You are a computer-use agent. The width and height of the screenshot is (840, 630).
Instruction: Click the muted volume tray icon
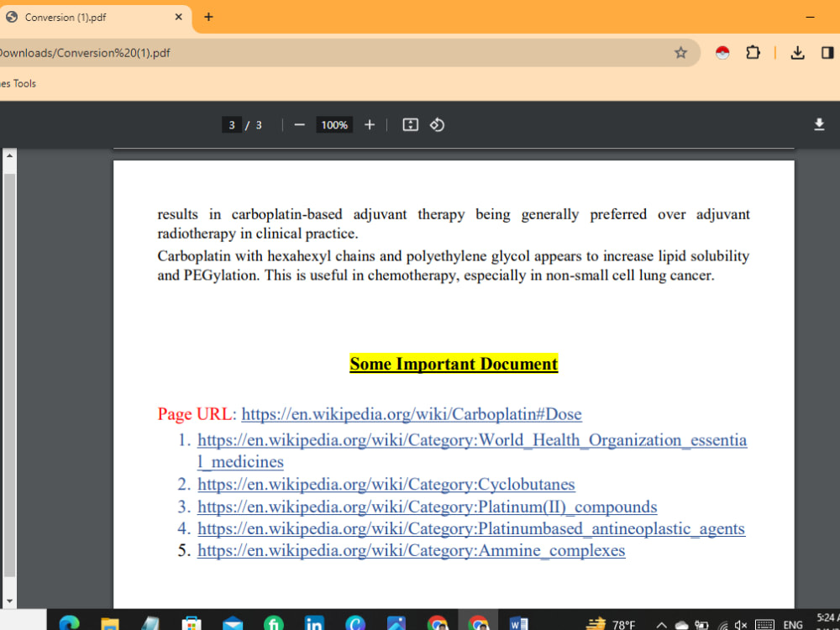tap(741, 625)
